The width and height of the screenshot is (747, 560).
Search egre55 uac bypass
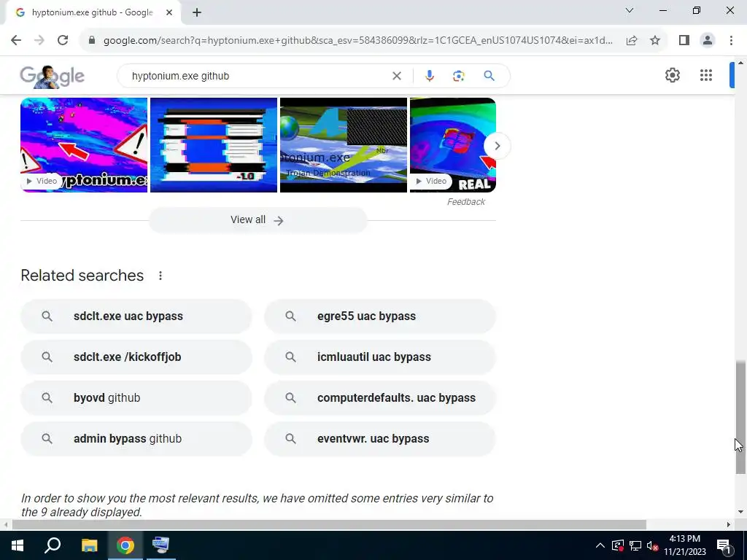click(380, 316)
